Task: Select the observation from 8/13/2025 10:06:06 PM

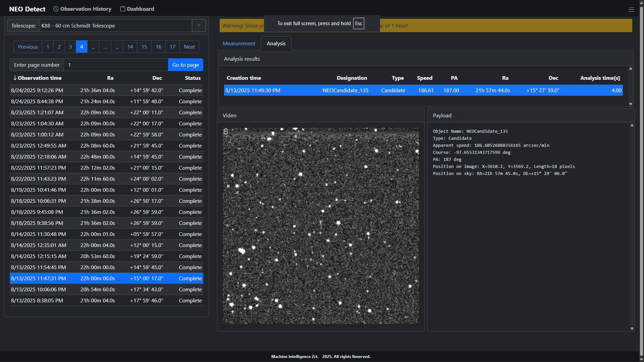Action: 106,289
